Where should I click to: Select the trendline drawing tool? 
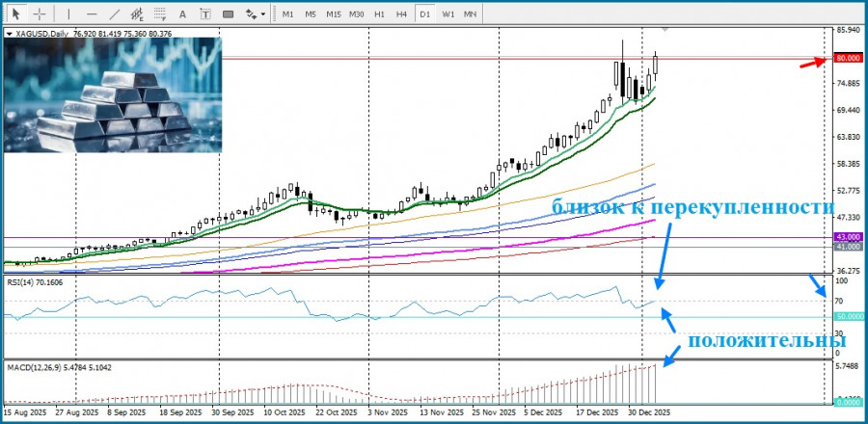[116, 14]
